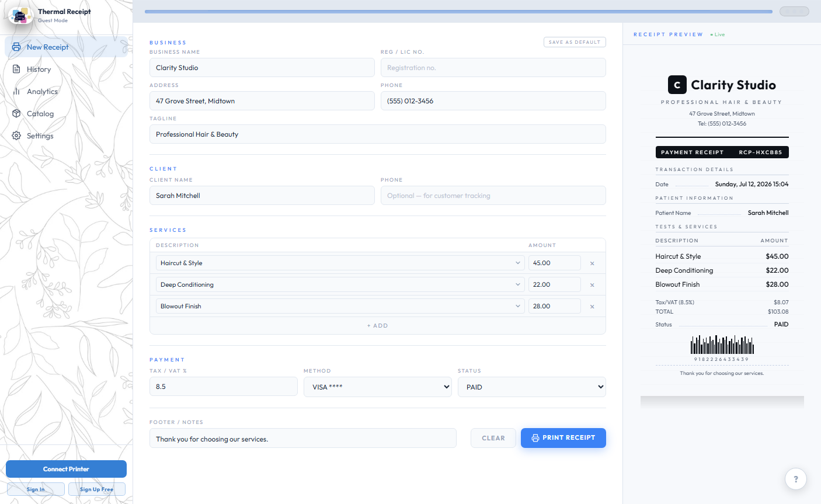This screenshot has height=504, width=821.
Task: Open the help question mark button
Action: tap(795, 479)
